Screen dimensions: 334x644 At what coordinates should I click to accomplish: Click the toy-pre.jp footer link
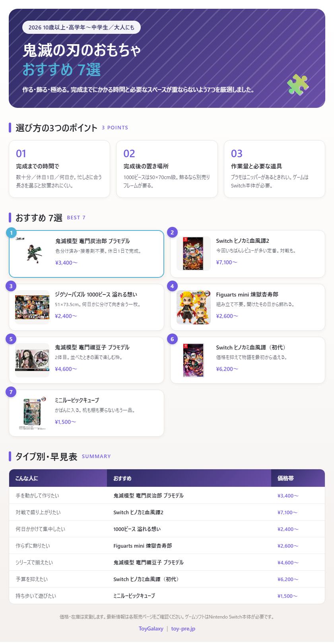(x=183, y=629)
